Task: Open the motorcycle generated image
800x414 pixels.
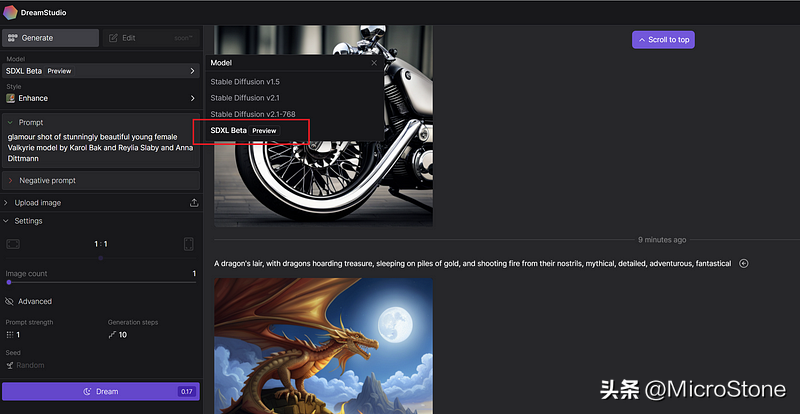Action: pyautogui.click(x=323, y=126)
